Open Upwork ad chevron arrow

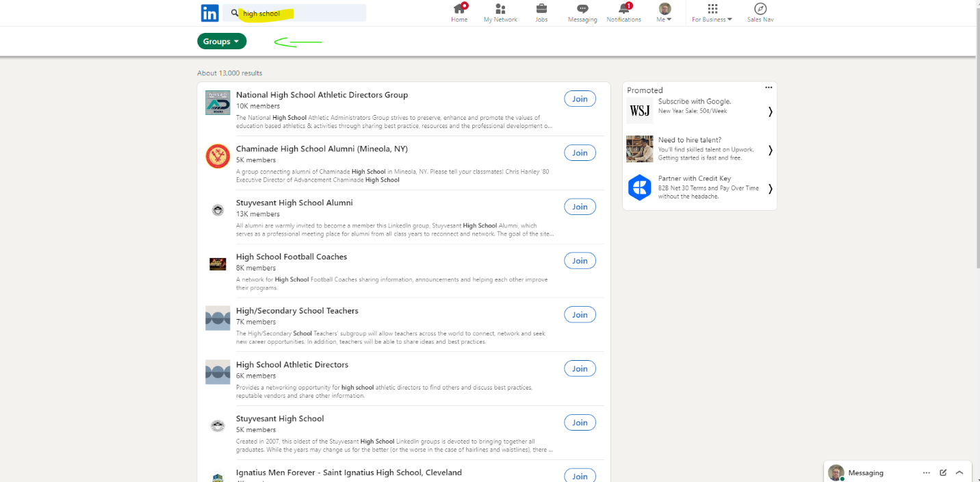[x=770, y=150]
